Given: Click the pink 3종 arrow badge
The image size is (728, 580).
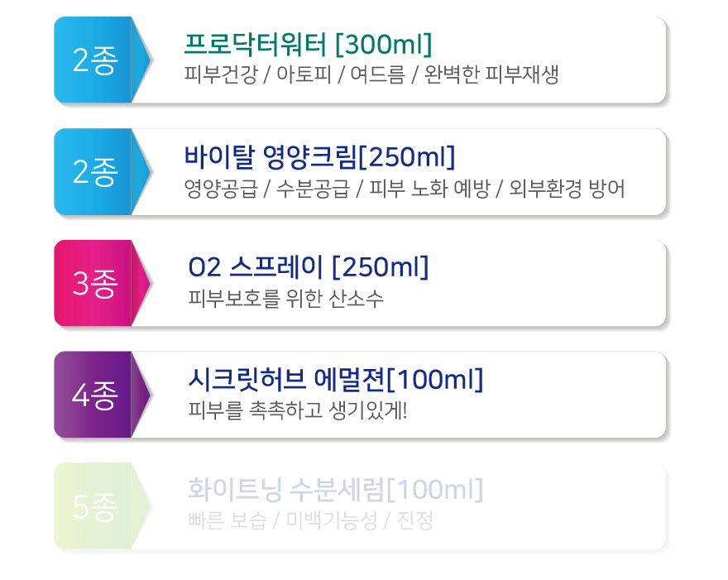Looking at the screenshot, I should click(x=101, y=283).
